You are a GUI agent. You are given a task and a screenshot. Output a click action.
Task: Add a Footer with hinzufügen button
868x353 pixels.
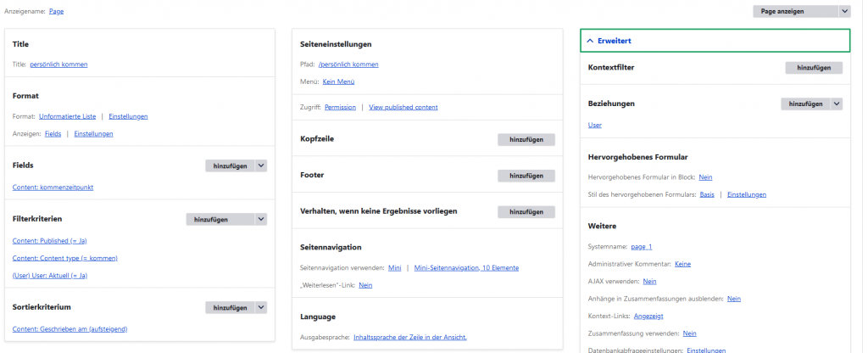526,176
